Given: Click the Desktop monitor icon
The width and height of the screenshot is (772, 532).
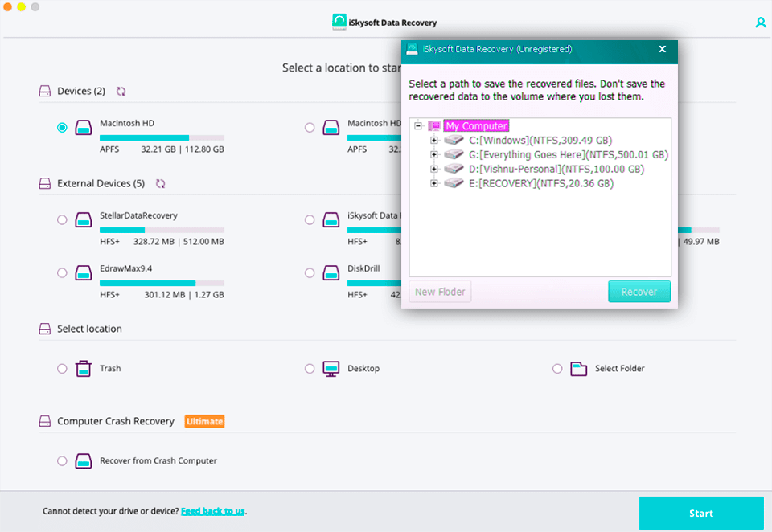Looking at the screenshot, I should [x=331, y=369].
